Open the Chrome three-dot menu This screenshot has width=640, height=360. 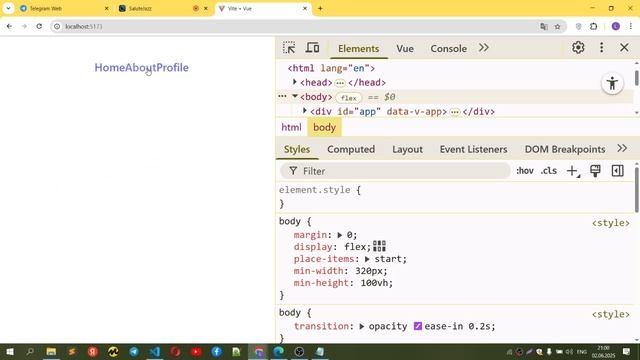(631, 27)
